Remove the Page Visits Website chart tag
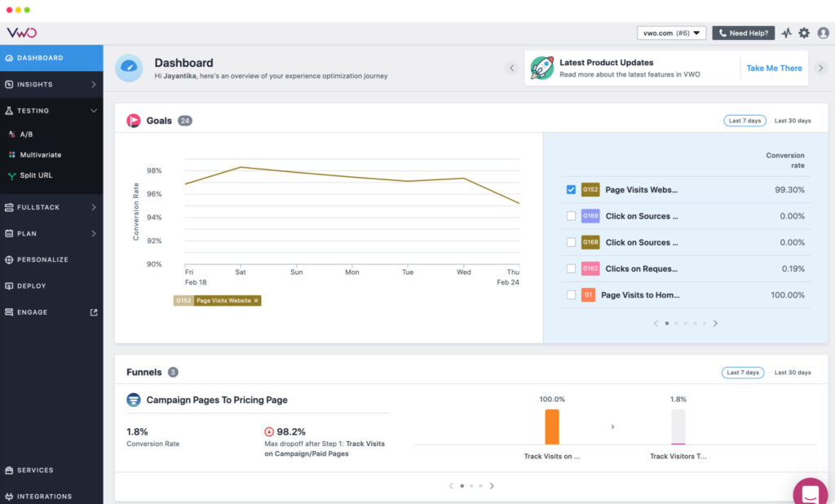This screenshot has height=504, width=835. pos(256,300)
